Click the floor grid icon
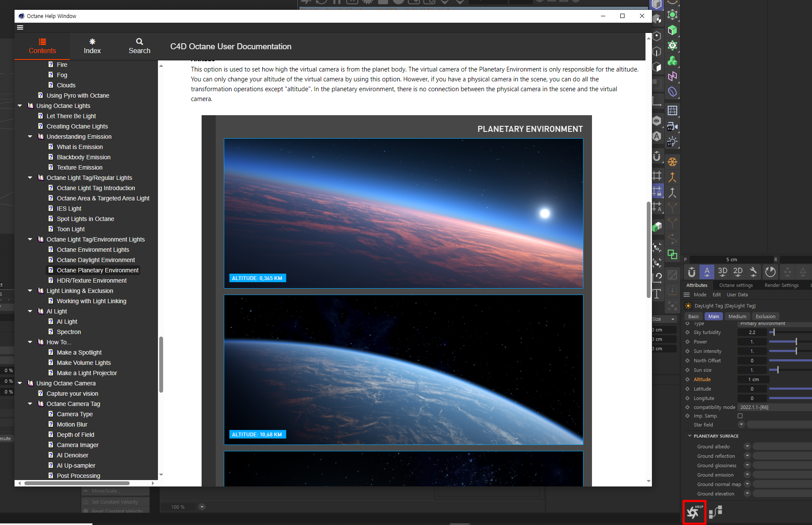 (672, 110)
